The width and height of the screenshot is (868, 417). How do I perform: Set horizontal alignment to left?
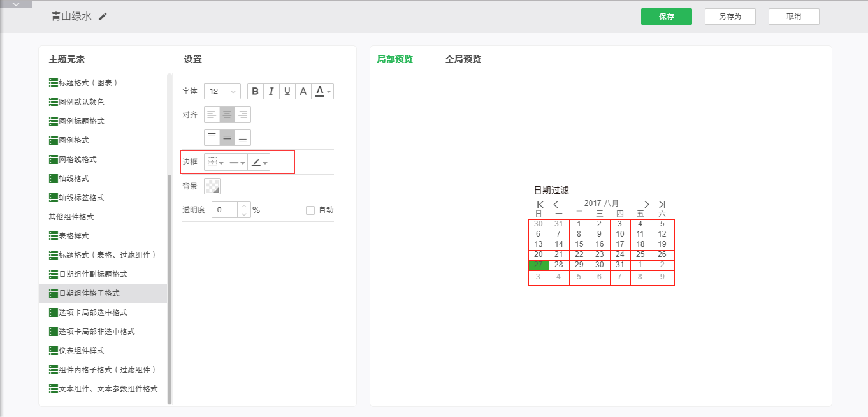[212, 115]
